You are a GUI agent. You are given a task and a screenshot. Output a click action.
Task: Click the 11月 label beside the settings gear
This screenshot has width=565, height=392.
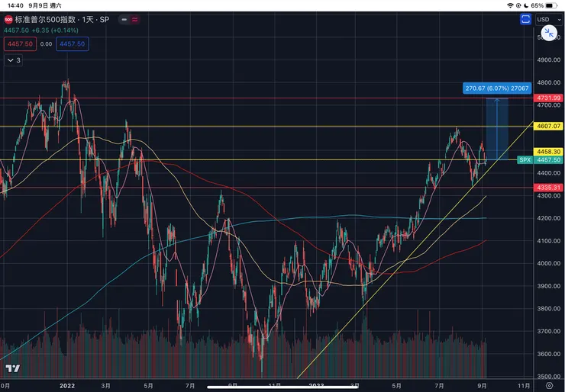[x=524, y=386]
